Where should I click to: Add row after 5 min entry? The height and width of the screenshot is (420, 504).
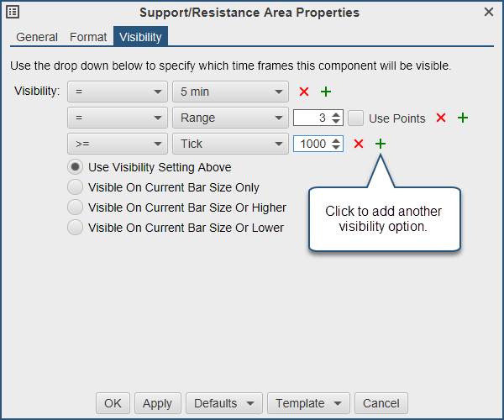(x=326, y=92)
